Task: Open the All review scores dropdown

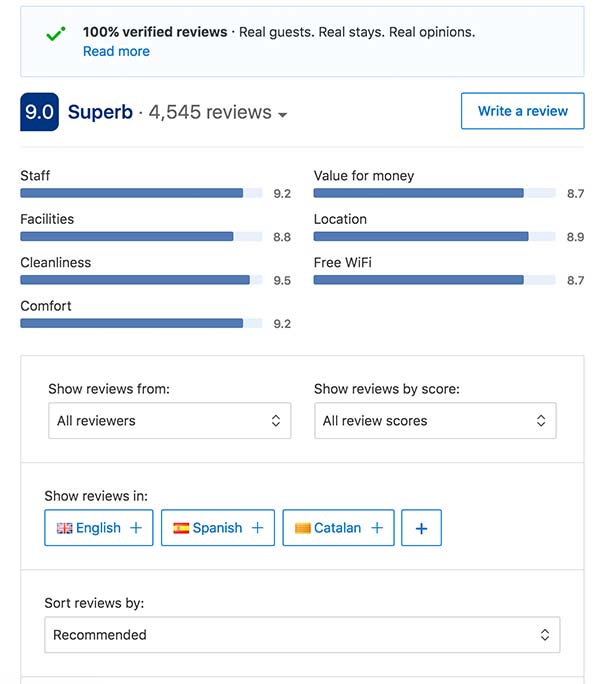Action: point(435,421)
